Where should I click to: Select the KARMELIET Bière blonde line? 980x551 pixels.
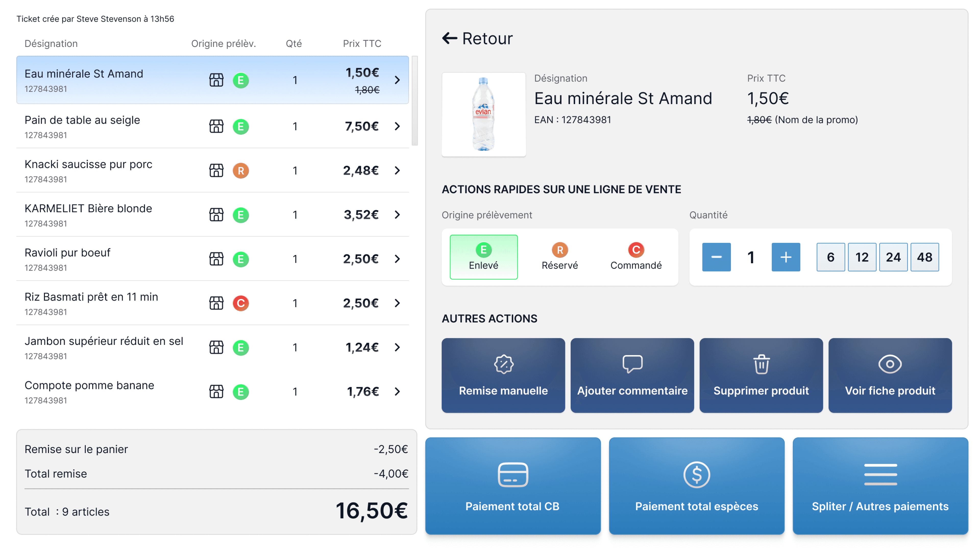88,209
